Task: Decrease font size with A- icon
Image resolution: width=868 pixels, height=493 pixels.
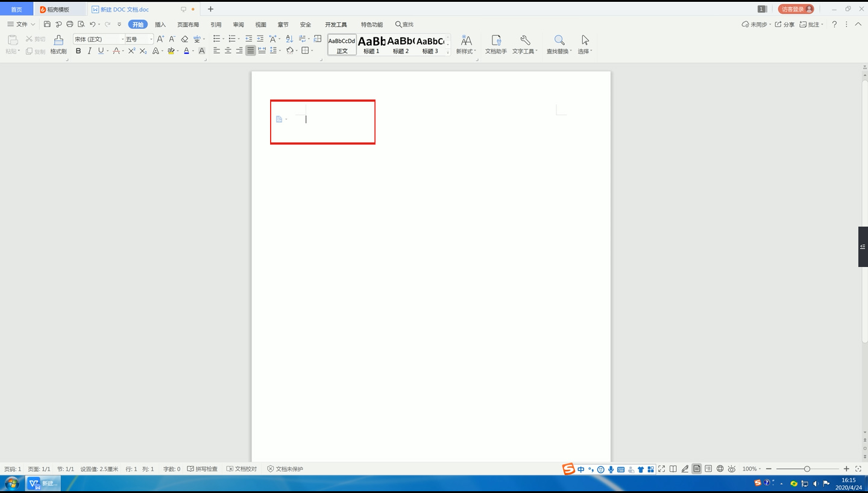Action: click(172, 39)
